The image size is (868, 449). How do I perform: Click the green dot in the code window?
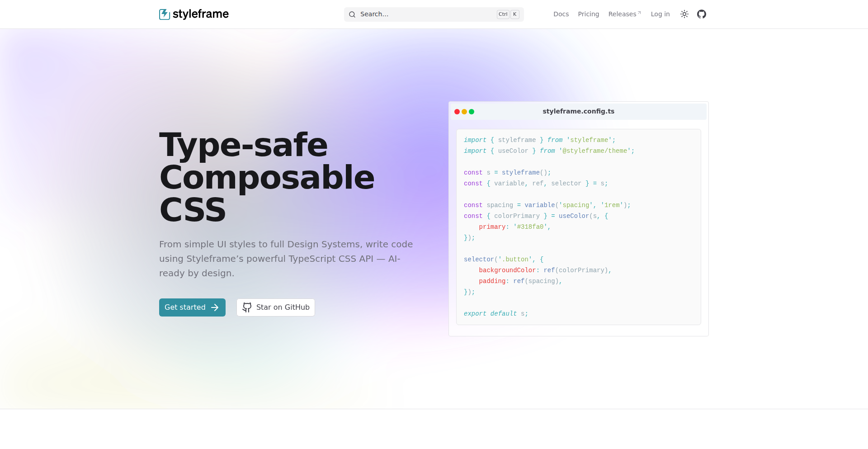pyautogui.click(x=472, y=112)
